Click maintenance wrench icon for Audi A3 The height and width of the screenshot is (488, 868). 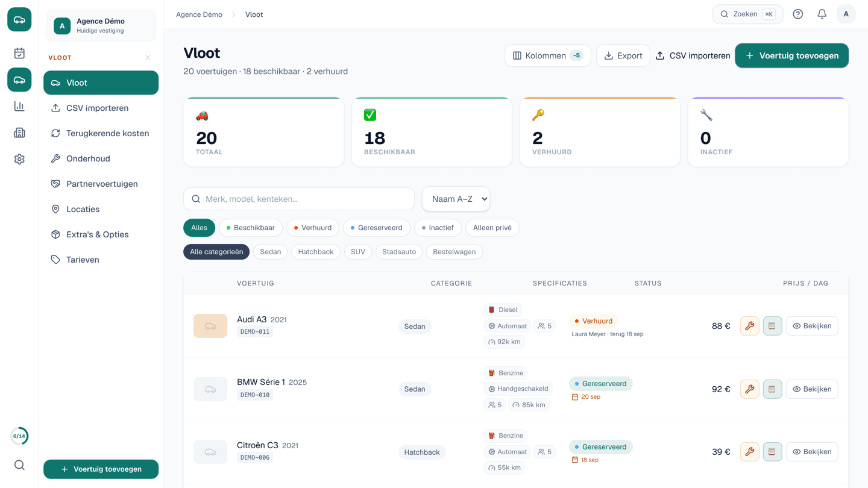749,326
